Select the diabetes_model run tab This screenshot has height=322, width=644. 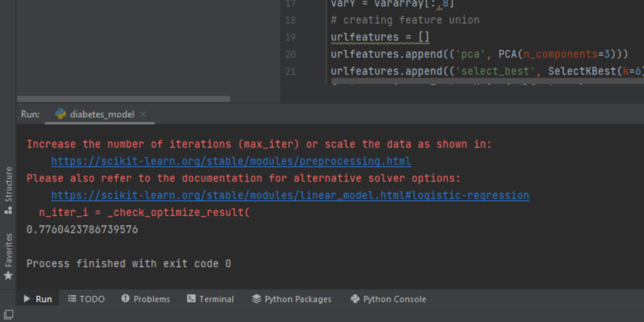pos(100,114)
